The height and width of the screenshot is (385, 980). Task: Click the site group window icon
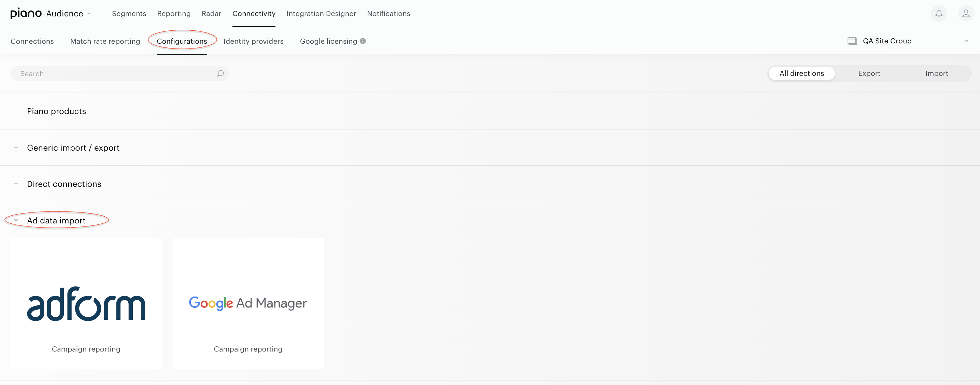[x=852, y=41]
